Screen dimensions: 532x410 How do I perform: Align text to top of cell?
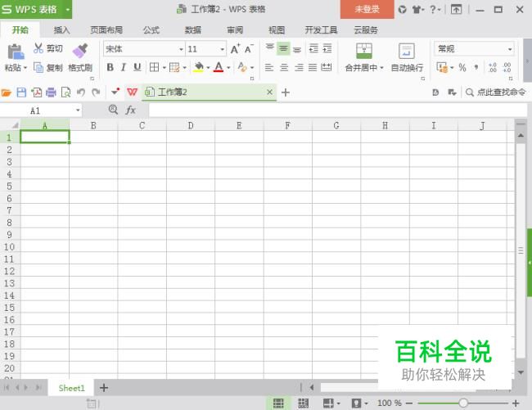[270, 48]
